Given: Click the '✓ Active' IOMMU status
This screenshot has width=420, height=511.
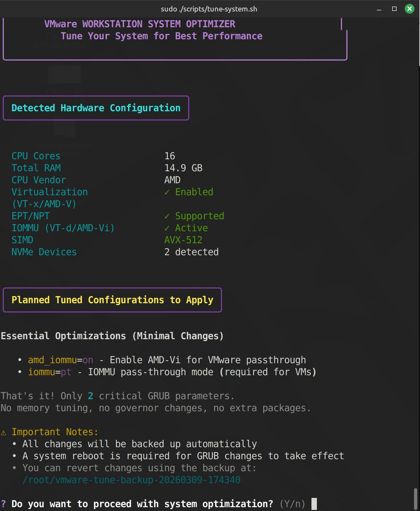Looking at the screenshot, I should [x=186, y=228].
